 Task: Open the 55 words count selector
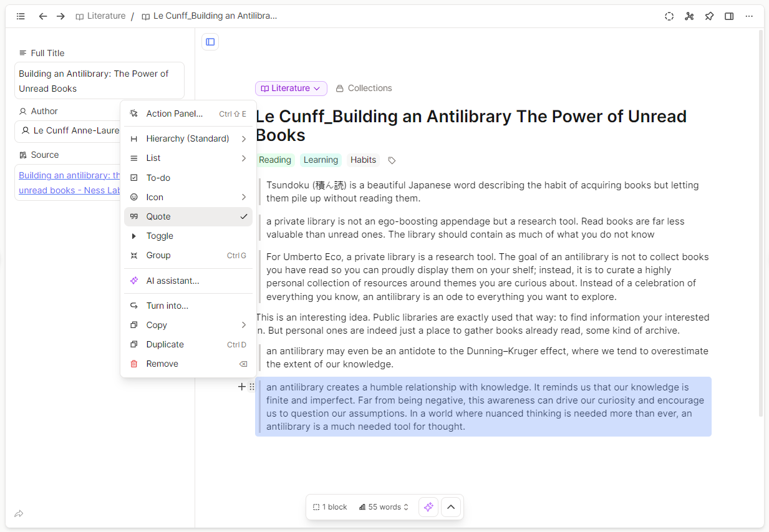pos(384,507)
